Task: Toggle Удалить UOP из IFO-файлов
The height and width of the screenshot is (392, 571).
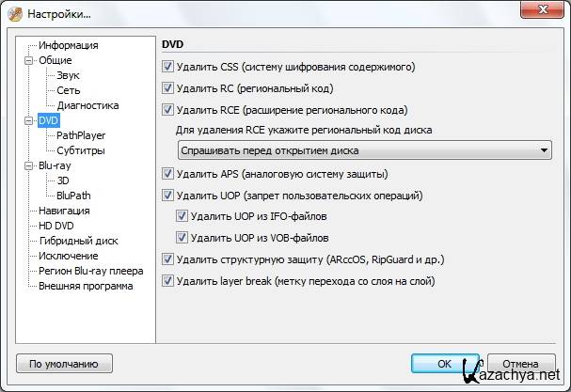Action: (182, 216)
